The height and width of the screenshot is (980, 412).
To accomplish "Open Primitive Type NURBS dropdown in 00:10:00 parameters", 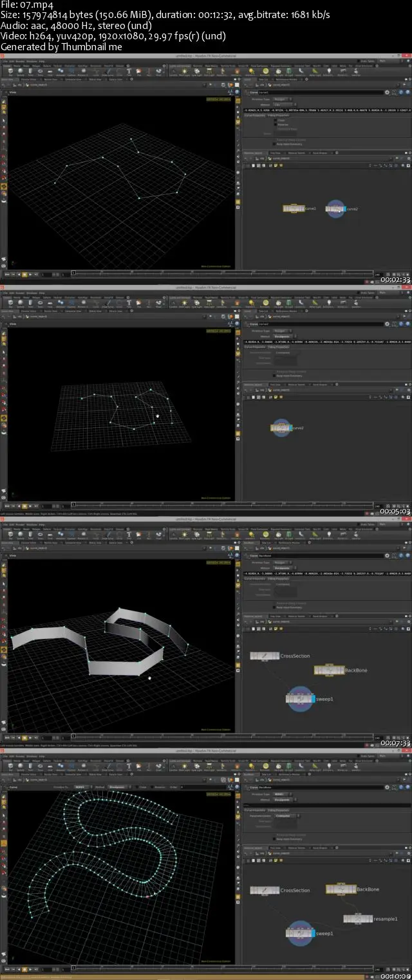I will pos(282,794).
